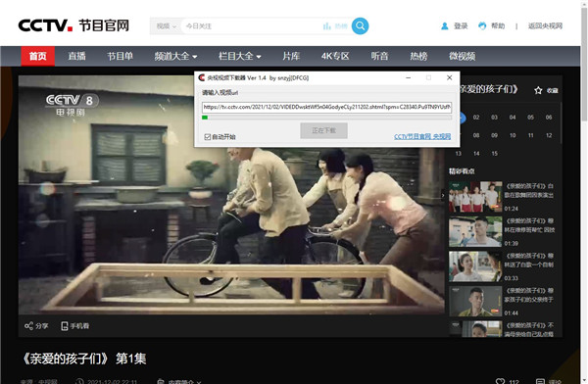This screenshot has width=588, height=384.
Task: Select episode 11
Action: point(530,135)
